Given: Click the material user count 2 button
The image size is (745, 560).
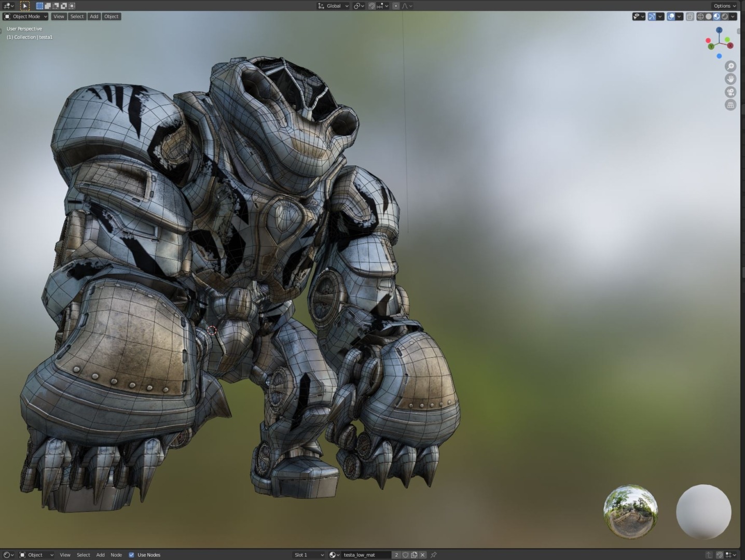Looking at the screenshot, I should coord(396,555).
